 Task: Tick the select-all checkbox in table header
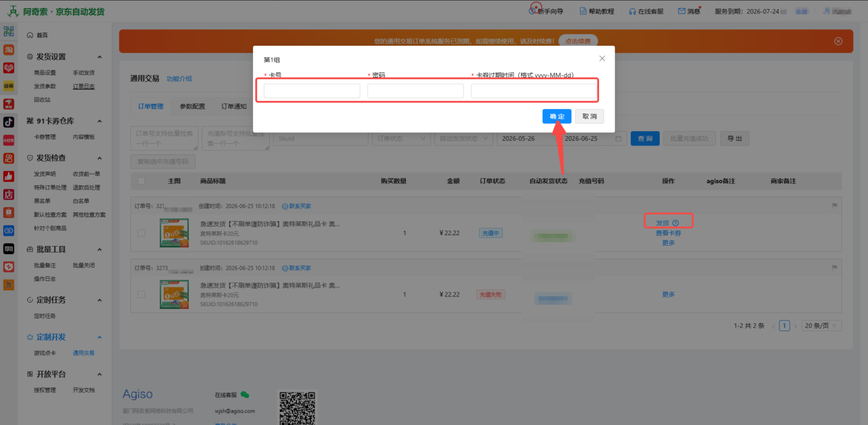click(141, 181)
